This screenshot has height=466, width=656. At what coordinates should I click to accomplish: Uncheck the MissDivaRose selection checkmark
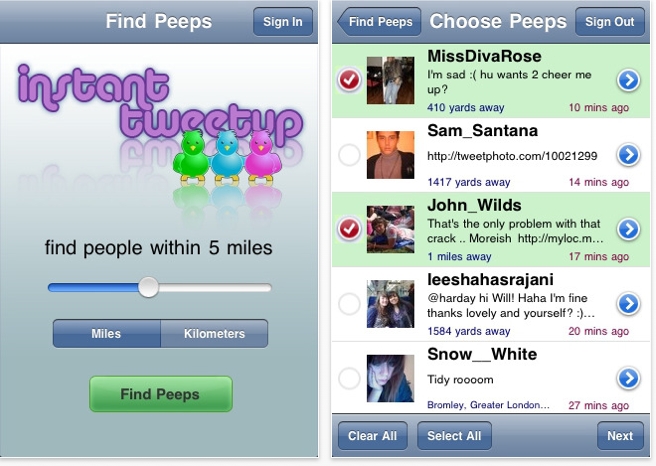pos(349,80)
